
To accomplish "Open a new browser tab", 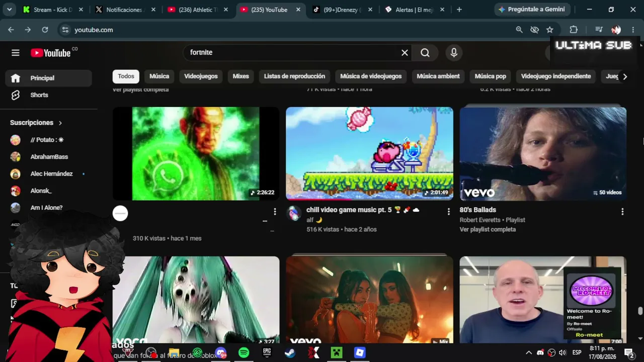I will coord(459,10).
